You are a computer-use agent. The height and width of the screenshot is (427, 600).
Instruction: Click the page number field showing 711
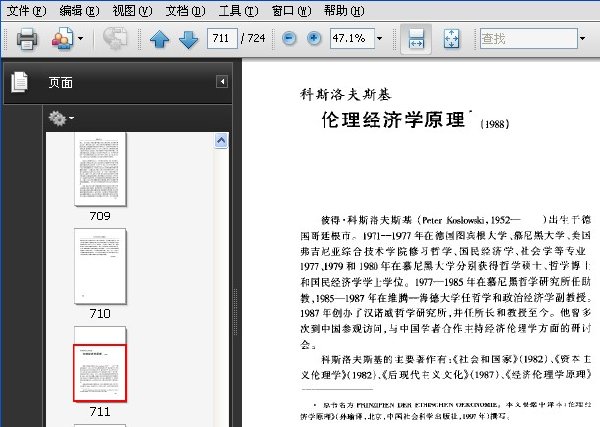(222, 38)
